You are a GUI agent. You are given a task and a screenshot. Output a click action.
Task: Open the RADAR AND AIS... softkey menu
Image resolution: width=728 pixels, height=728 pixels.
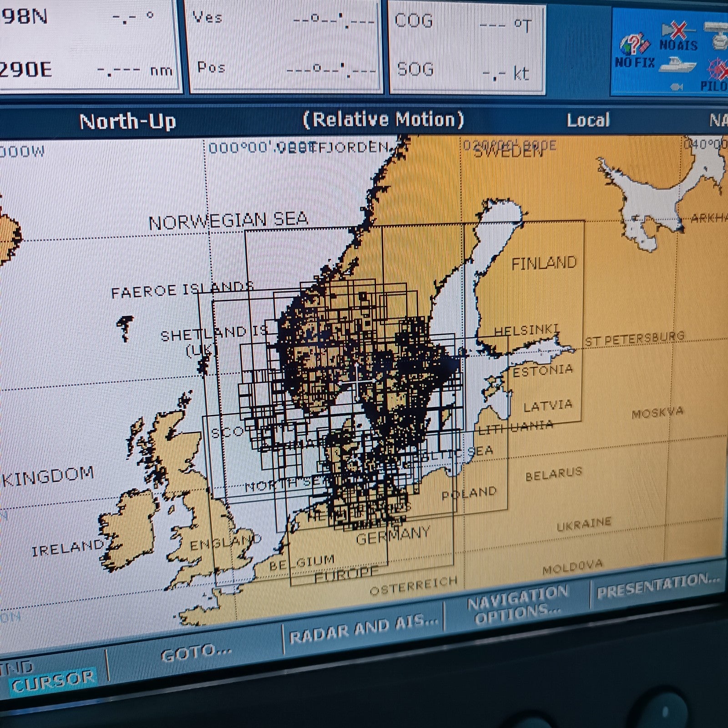point(363,628)
